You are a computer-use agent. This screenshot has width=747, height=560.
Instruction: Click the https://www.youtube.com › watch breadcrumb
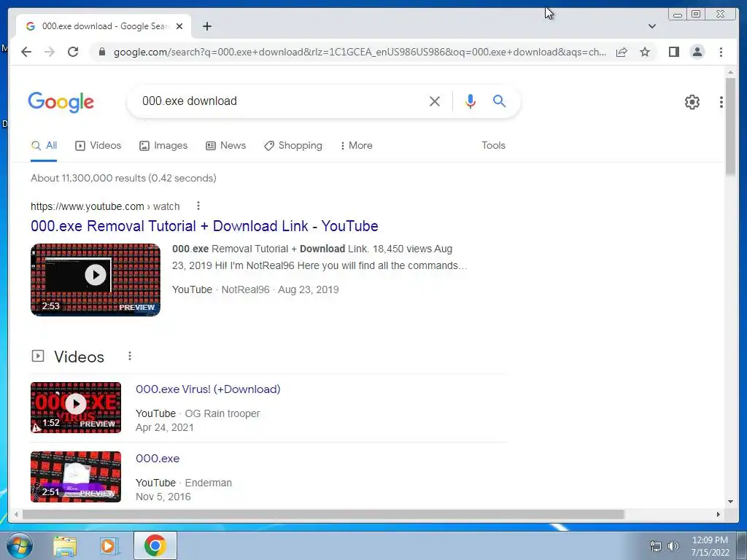coord(105,206)
